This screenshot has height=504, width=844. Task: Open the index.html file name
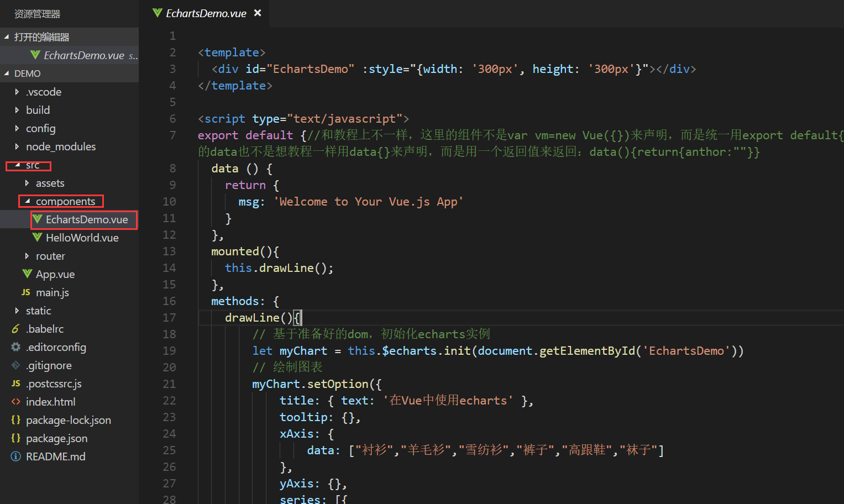click(51, 402)
